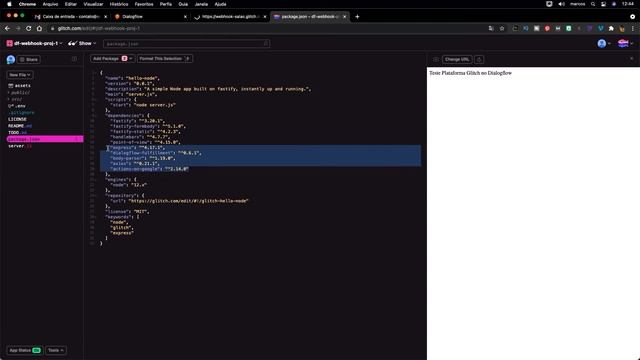
Task: Open Spotlight search in the menu bar
Action: (x=593, y=4)
